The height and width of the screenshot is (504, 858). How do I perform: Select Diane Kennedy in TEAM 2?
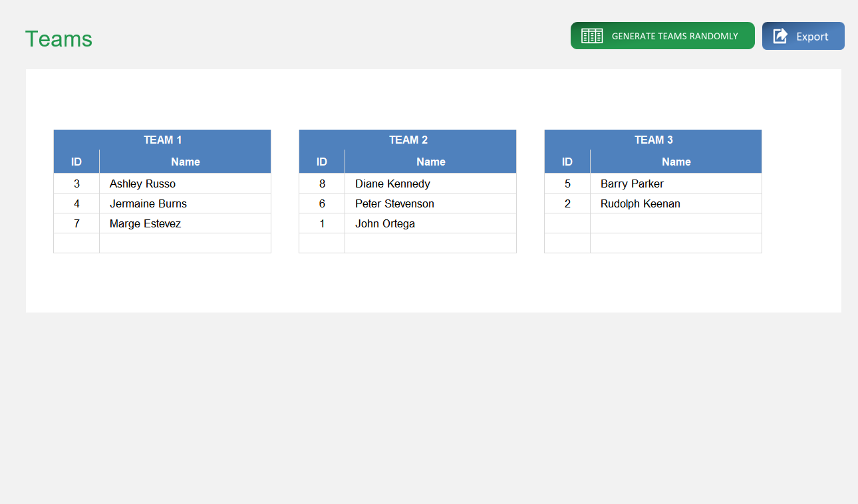coord(392,184)
